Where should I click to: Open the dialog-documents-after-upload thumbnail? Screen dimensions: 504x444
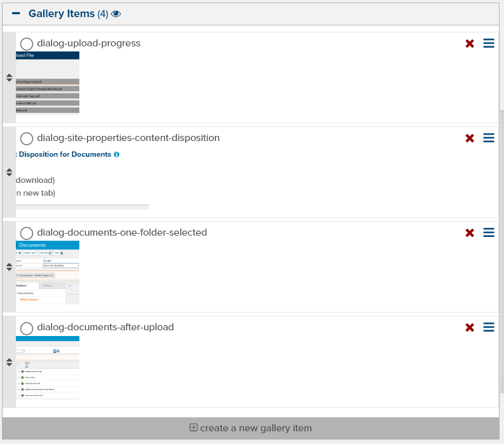pos(48,368)
